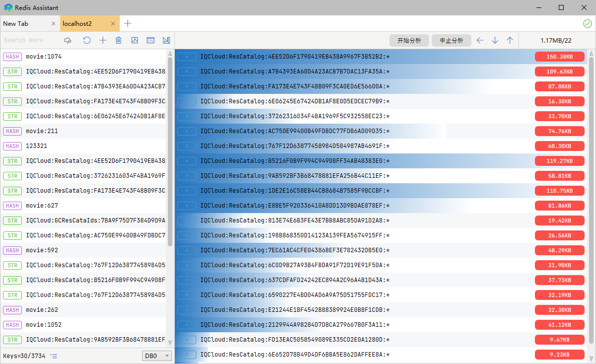Open the ruler analysis tool icon

(166, 40)
